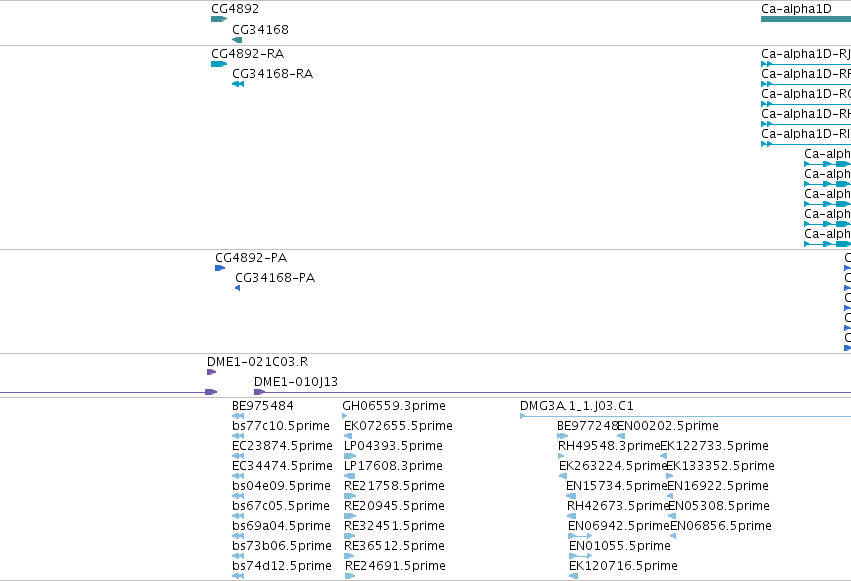
Task: Click the bs04e09.5prime EST label
Action: coord(281,486)
